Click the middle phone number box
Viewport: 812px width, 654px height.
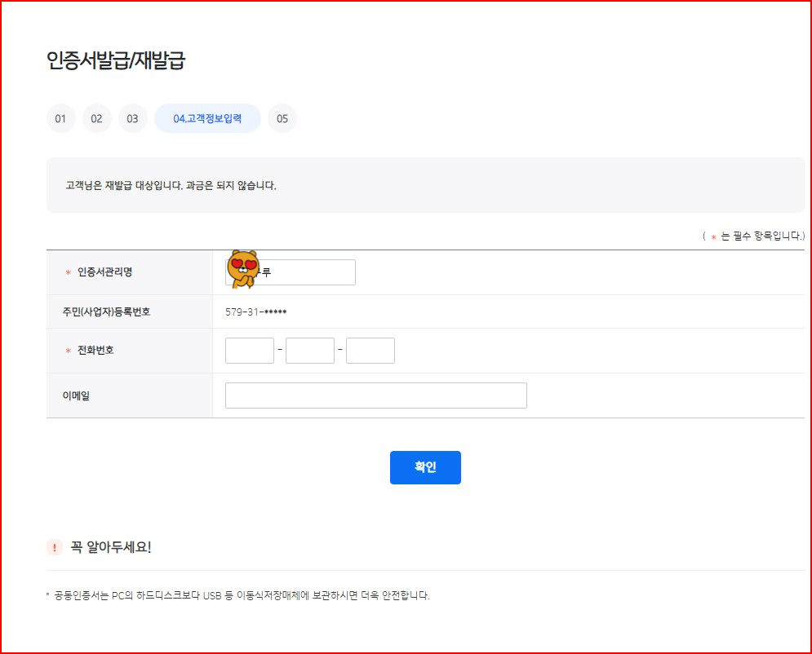click(x=310, y=350)
